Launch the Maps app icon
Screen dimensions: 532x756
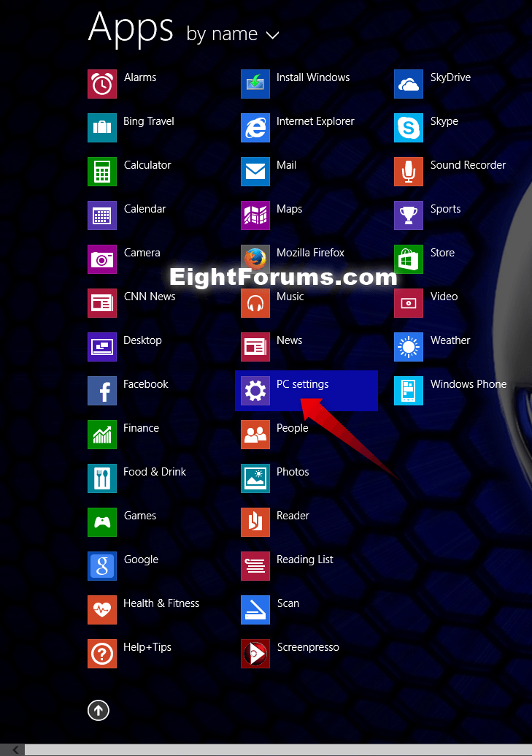coord(255,215)
